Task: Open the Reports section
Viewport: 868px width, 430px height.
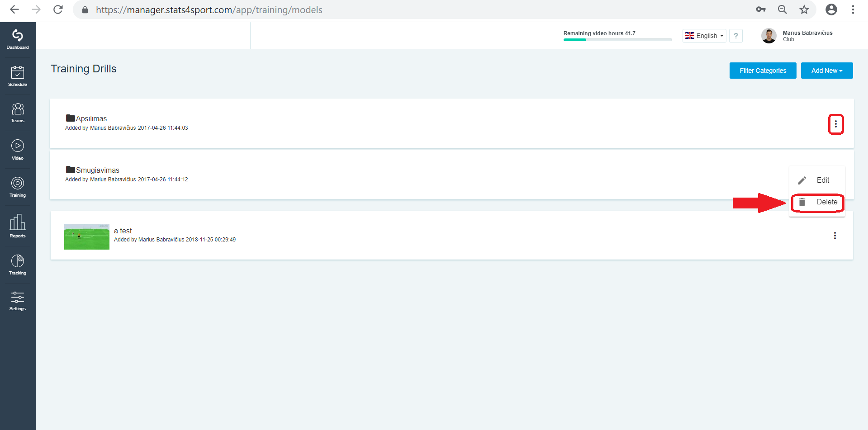Action: (x=18, y=226)
